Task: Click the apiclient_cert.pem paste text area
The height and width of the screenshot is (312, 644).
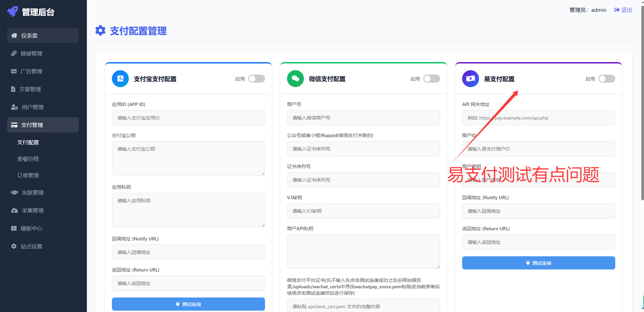Action: click(x=363, y=306)
